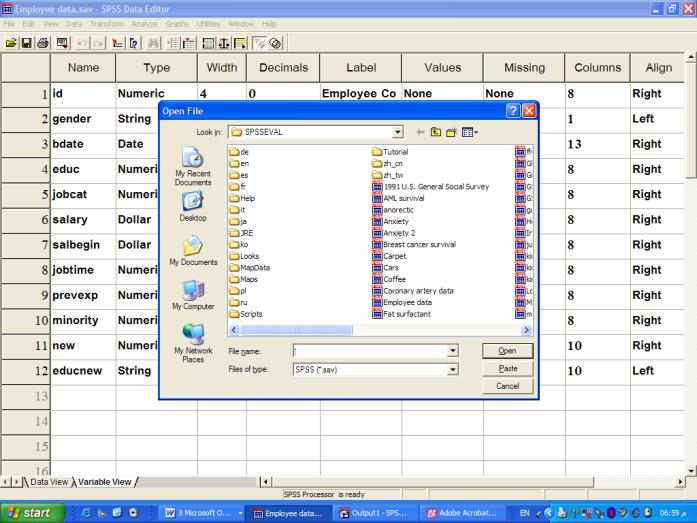Open My Documents in places bar

click(x=193, y=251)
